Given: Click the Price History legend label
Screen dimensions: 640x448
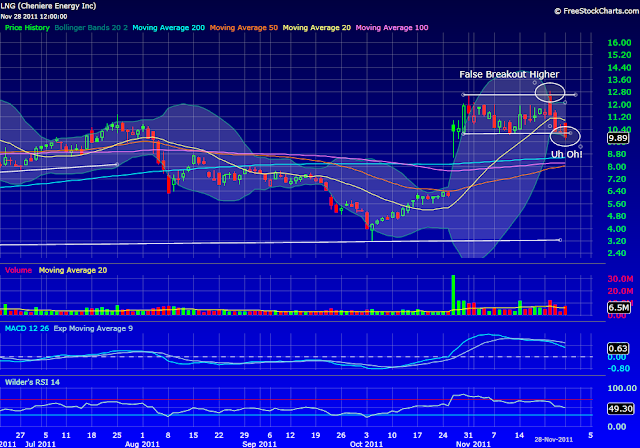Looking at the screenshot, I should click(x=27, y=28).
